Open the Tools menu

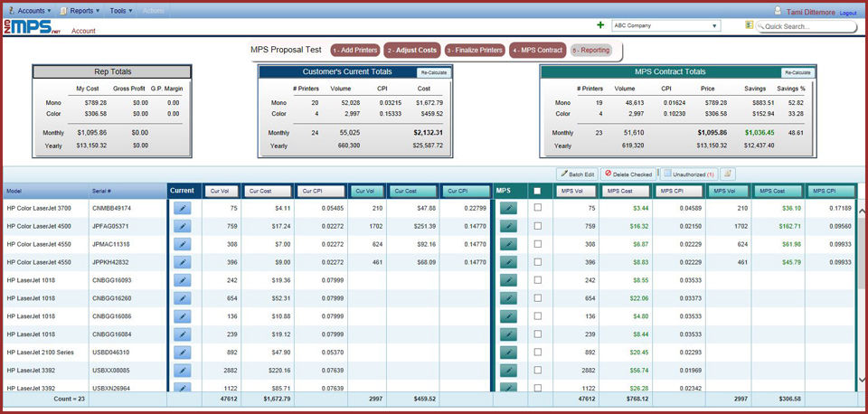[x=120, y=11]
